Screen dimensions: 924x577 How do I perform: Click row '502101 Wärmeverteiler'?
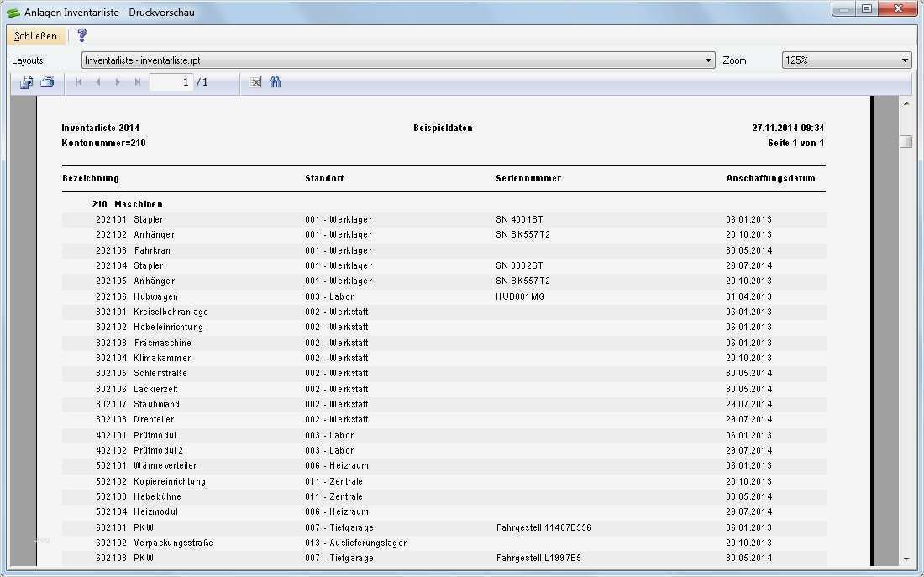click(444, 465)
